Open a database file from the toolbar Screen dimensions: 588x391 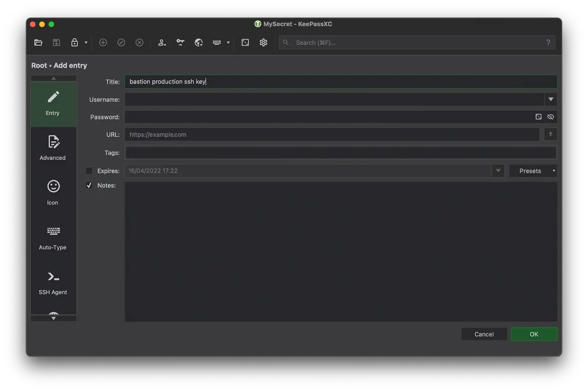[x=38, y=42]
